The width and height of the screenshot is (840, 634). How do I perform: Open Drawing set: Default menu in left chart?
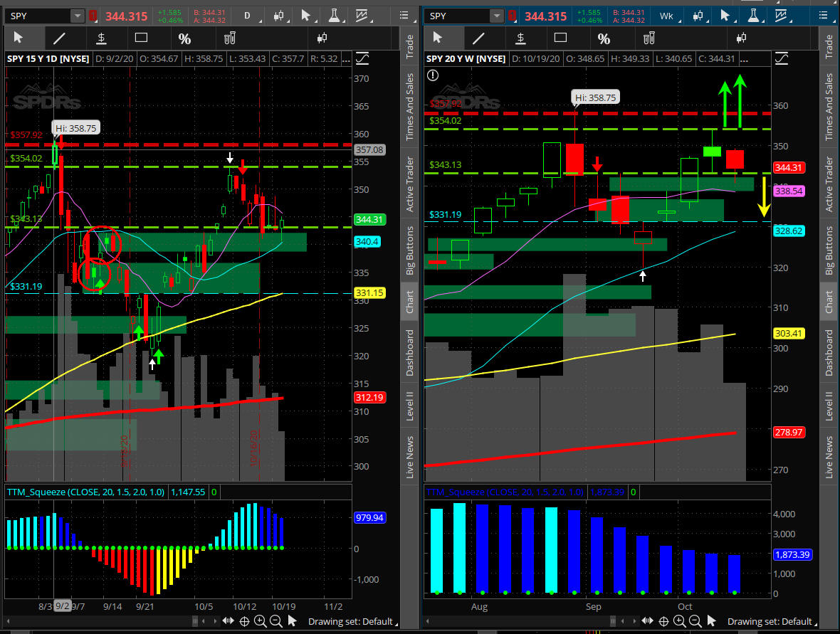point(353,621)
